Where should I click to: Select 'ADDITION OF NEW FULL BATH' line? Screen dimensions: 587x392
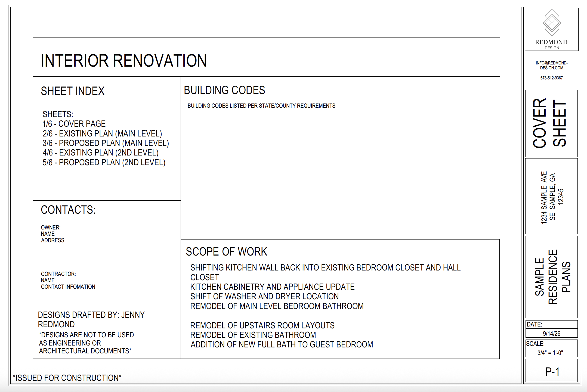tap(282, 344)
